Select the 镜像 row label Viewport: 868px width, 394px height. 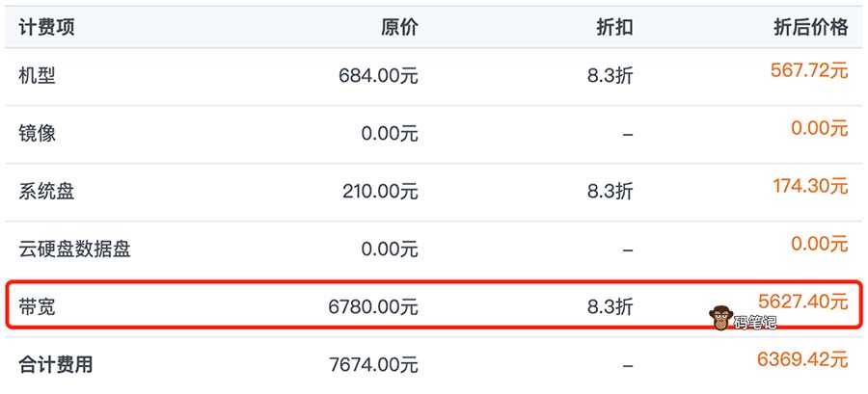point(38,134)
